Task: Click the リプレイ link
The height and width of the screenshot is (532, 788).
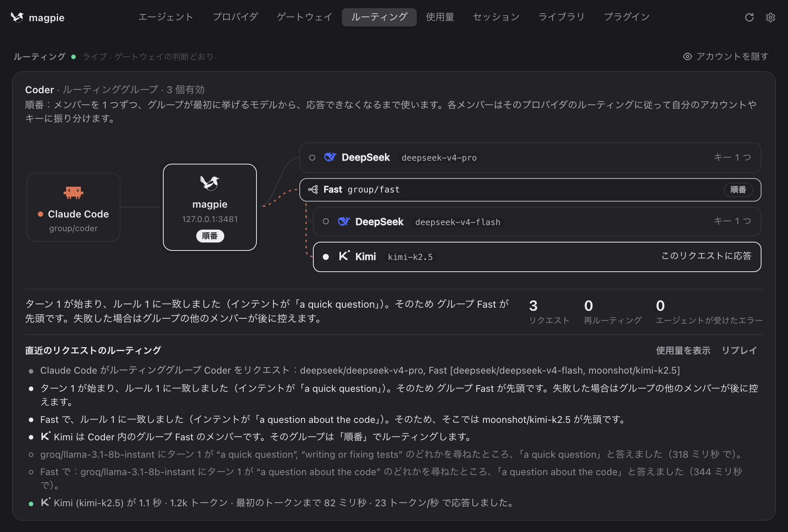Action: click(x=739, y=350)
